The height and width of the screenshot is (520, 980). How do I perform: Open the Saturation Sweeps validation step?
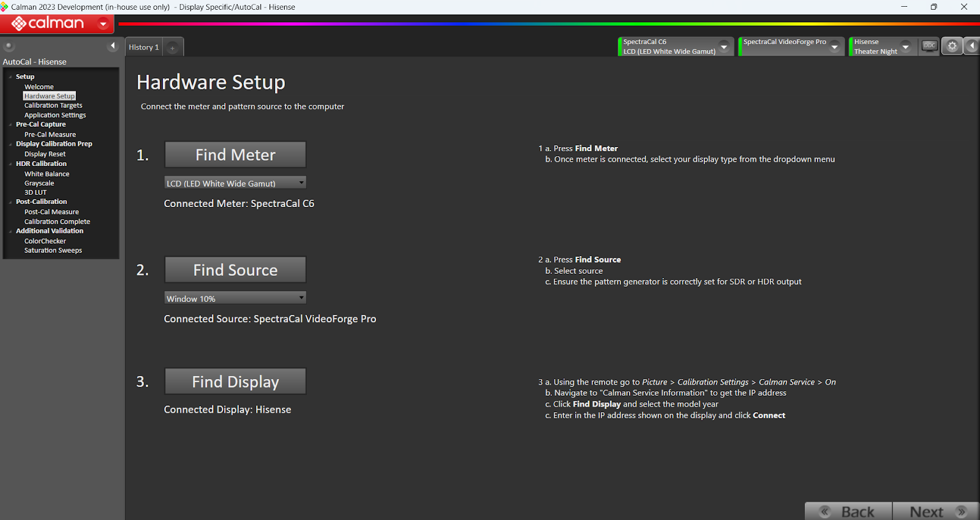pos(53,251)
